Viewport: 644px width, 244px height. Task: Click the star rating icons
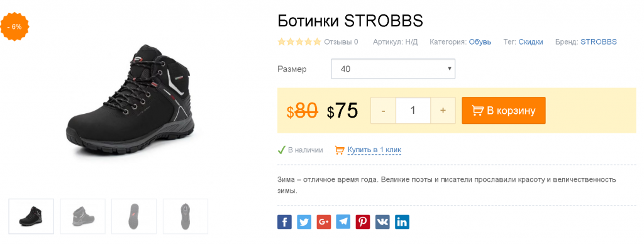click(299, 42)
